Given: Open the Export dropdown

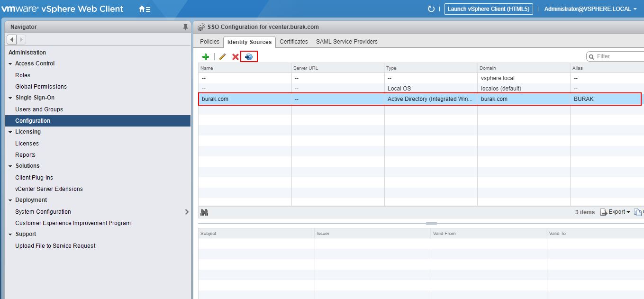Looking at the screenshot, I should point(615,212).
